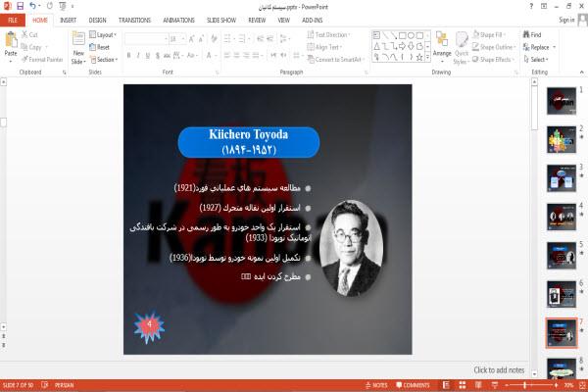Image resolution: width=588 pixels, height=392 pixels.
Task: Open the REVIEW tab
Action: (x=257, y=21)
